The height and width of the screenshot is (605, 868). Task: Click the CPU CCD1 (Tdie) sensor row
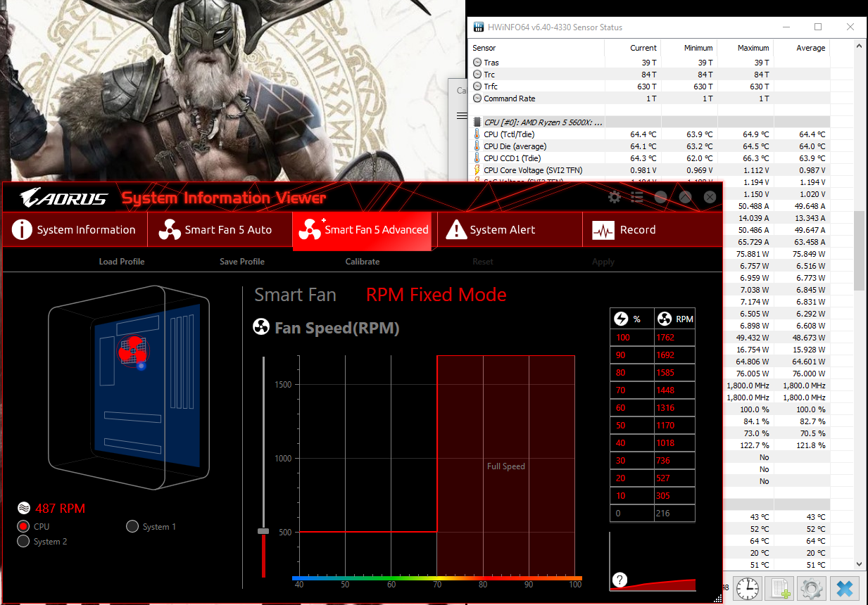click(650, 158)
